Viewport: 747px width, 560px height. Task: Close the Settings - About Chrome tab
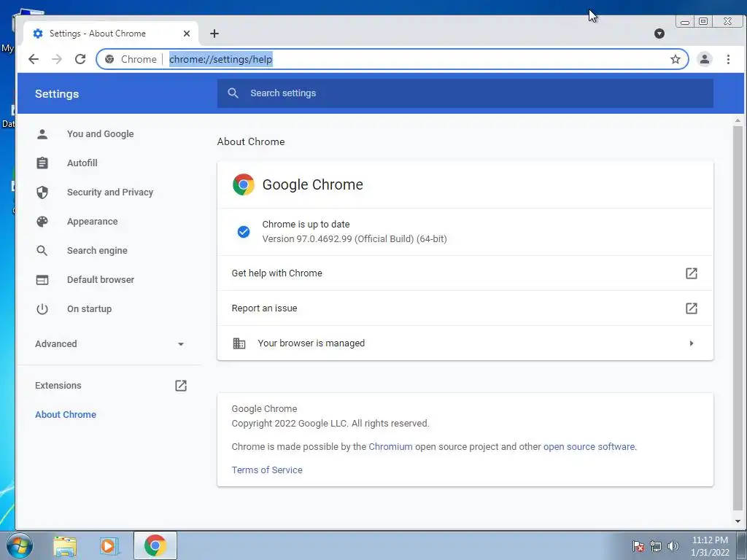coord(187,34)
